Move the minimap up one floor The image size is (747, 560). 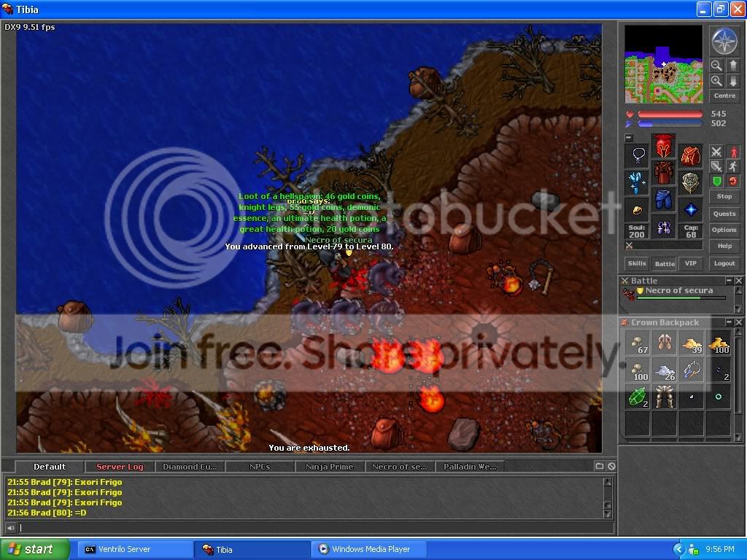[x=732, y=65]
